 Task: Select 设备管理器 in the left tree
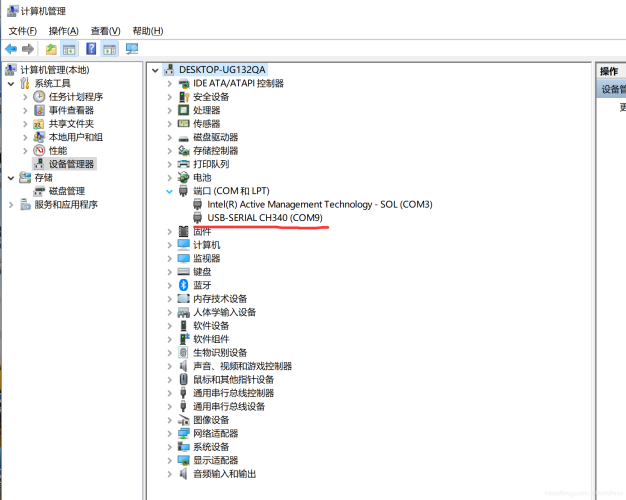(71, 164)
